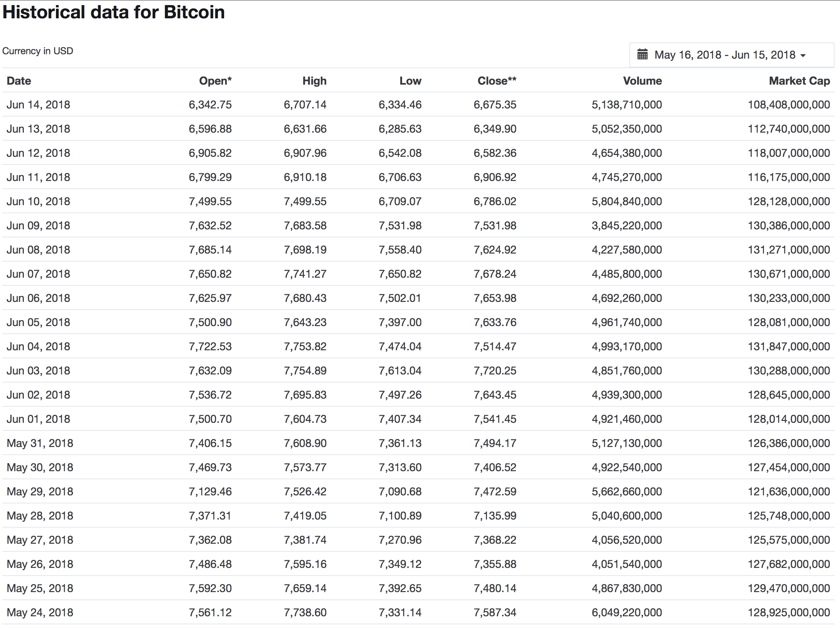Select high value 6,707.14
This screenshot has width=840, height=628.
(305, 104)
